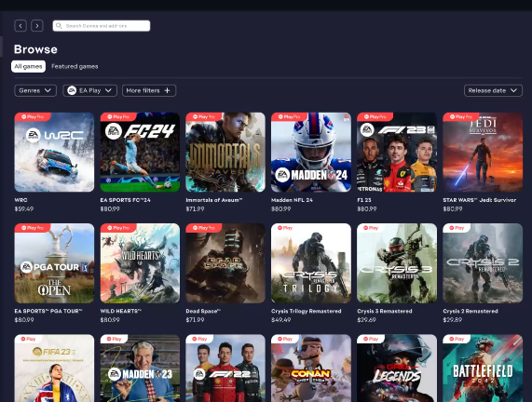
Task: Open the Crysis 3 Remastered cover
Action: point(397,263)
